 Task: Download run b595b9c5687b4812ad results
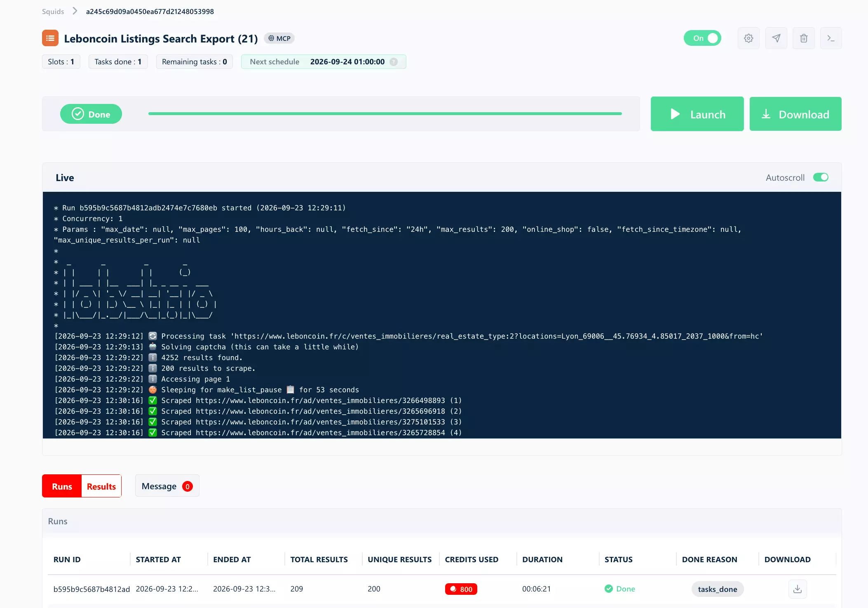(x=798, y=589)
